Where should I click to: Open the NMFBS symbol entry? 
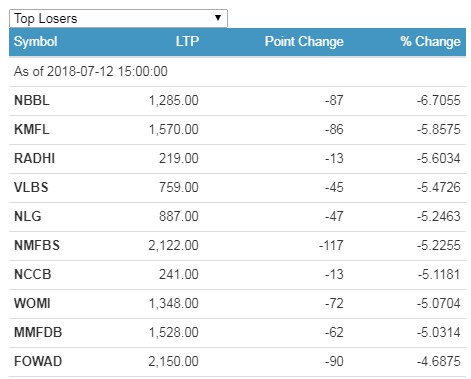coord(37,245)
